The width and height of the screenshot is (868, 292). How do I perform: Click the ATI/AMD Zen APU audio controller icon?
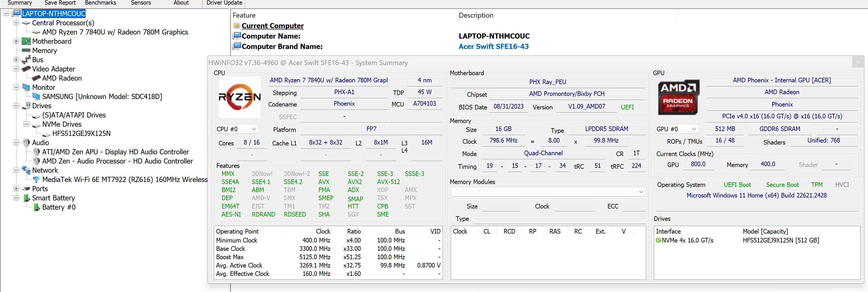[36, 152]
